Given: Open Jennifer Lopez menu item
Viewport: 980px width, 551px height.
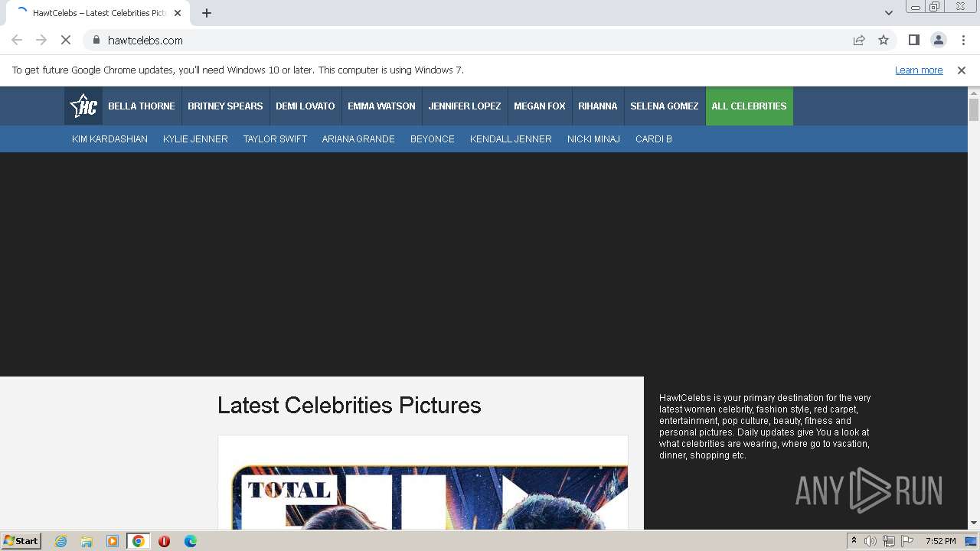Looking at the screenshot, I should 465,106.
